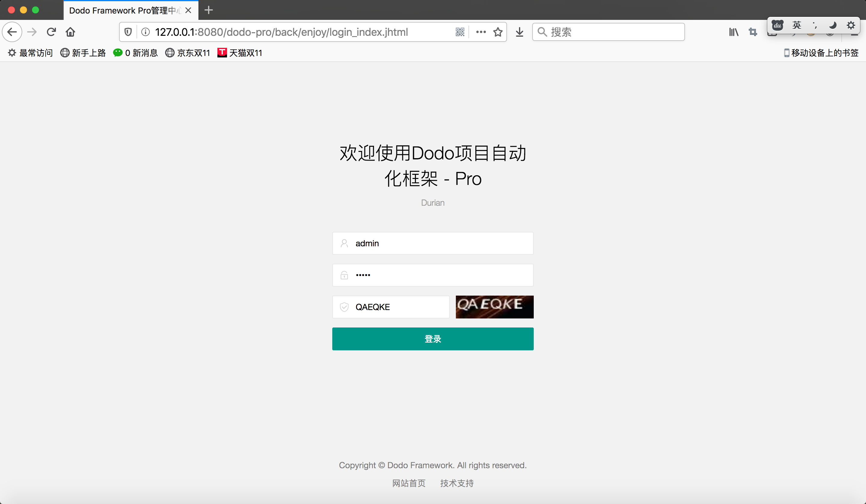Click the macOS green maximize button
Viewport: 866px width, 504px height.
point(35,10)
